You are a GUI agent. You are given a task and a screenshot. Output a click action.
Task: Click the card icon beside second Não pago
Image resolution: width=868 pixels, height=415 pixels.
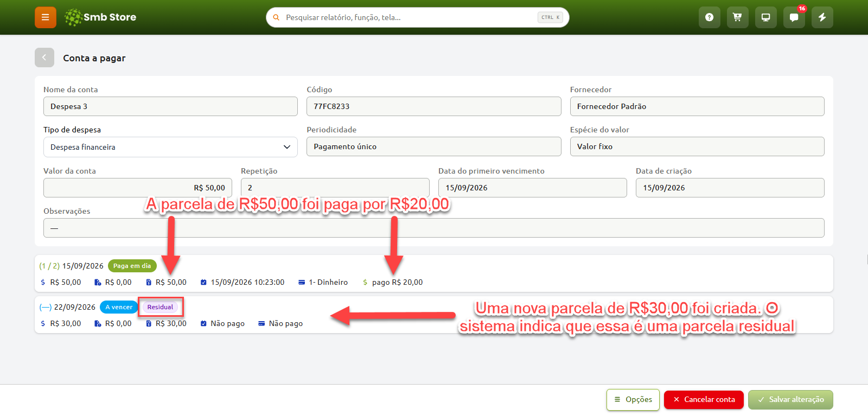pyautogui.click(x=261, y=323)
